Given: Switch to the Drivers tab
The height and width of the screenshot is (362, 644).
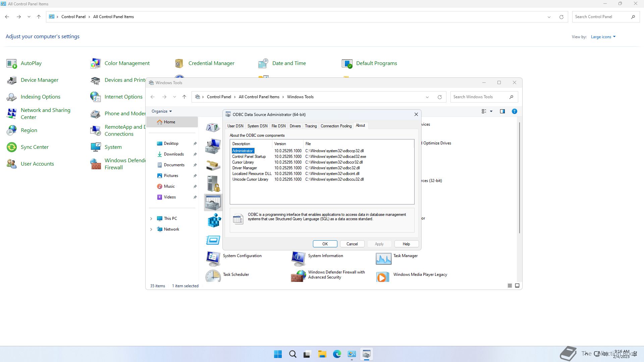Looking at the screenshot, I should 295,126.
